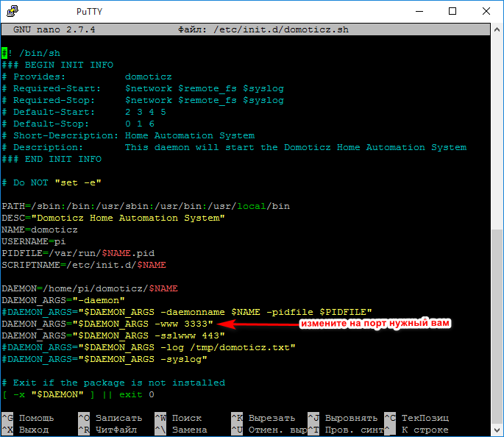Screen dimensions: 504x437
Task: Click the ^U Отмен. выр shortcut
Action: point(269,430)
